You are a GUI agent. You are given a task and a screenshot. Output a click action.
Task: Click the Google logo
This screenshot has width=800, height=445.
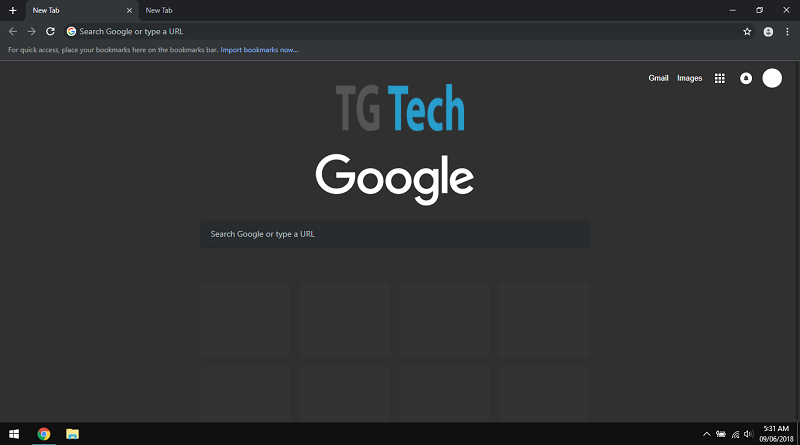click(394, 179)
